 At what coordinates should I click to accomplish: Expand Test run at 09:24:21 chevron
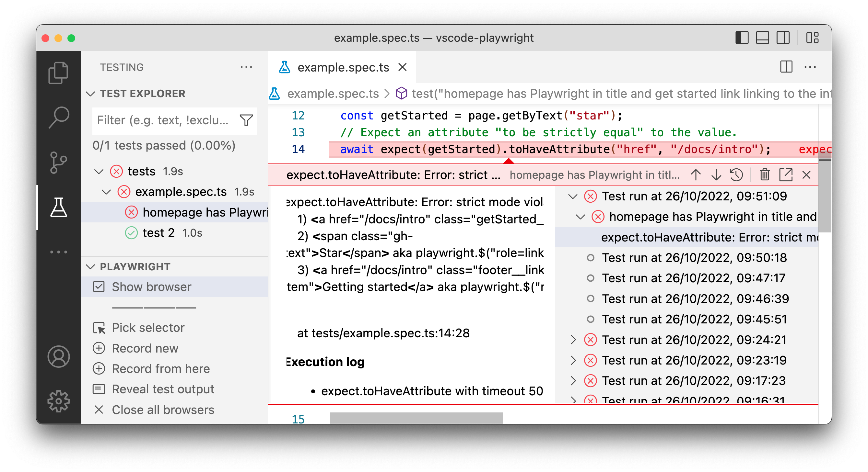(573, 340)
